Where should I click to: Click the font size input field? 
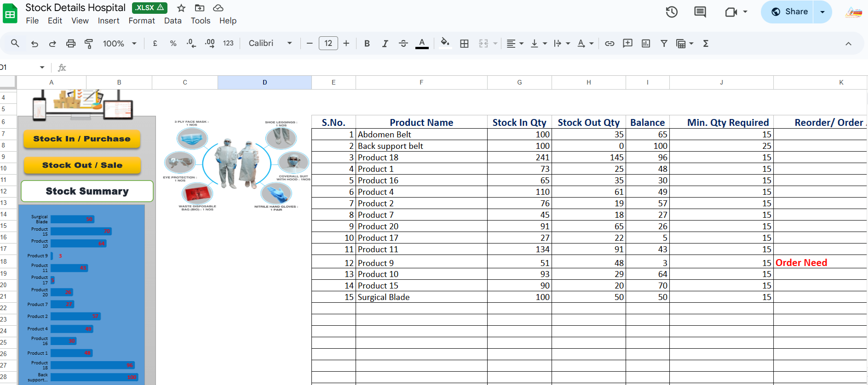pos(328,43)
